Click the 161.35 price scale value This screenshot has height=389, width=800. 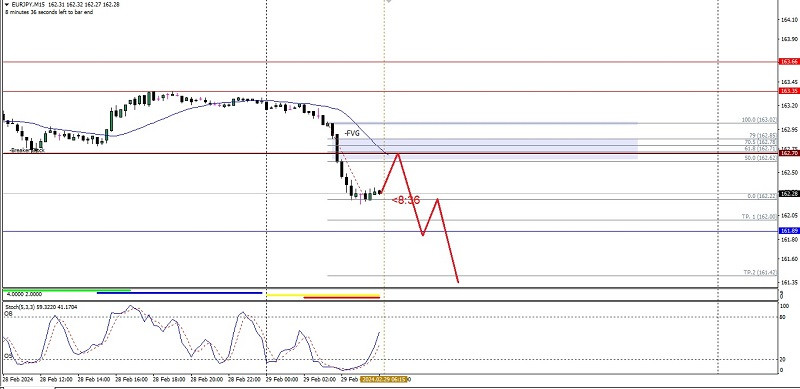(x=789, y=282)
